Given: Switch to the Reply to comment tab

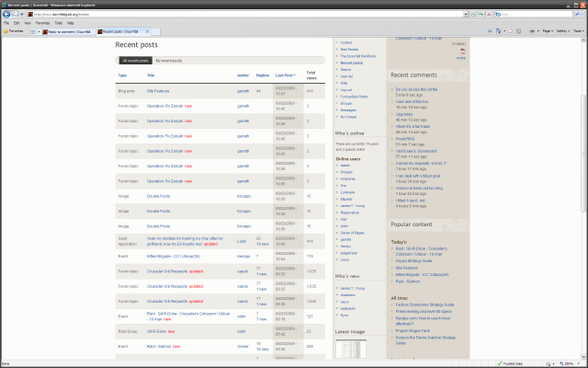Looking at the screenshot, I should tap(68, 32).
